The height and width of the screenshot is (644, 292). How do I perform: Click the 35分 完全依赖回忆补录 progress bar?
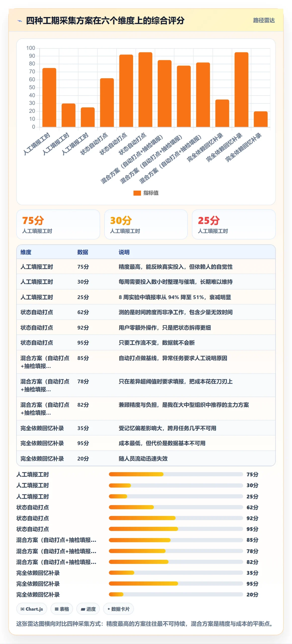tap(176, 573)
